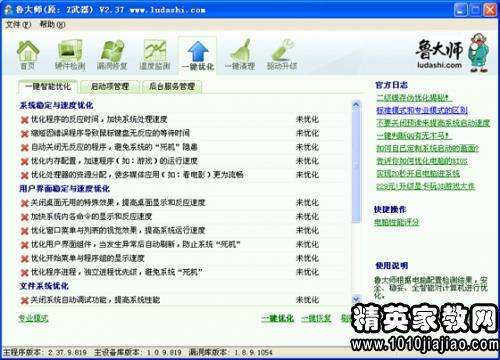Click red X beside 优化程序进程

point(24,273)
